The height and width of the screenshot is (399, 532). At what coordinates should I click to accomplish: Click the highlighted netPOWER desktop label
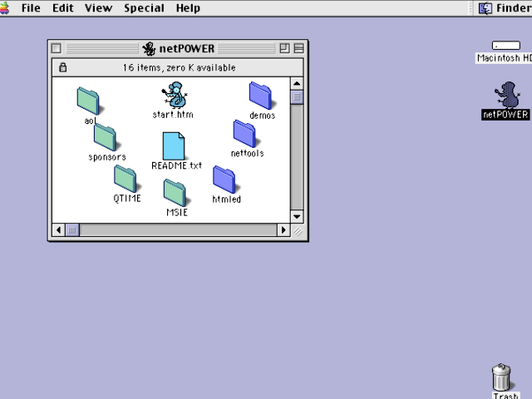tap(505, 115)
